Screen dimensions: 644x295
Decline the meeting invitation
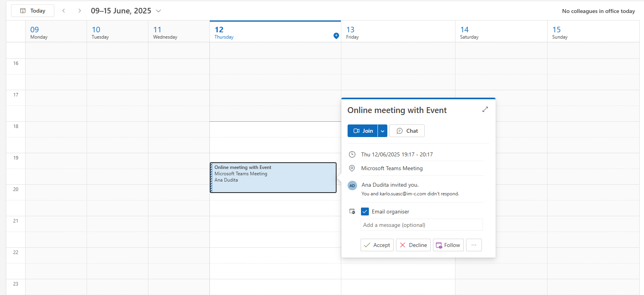coord(413,245)
